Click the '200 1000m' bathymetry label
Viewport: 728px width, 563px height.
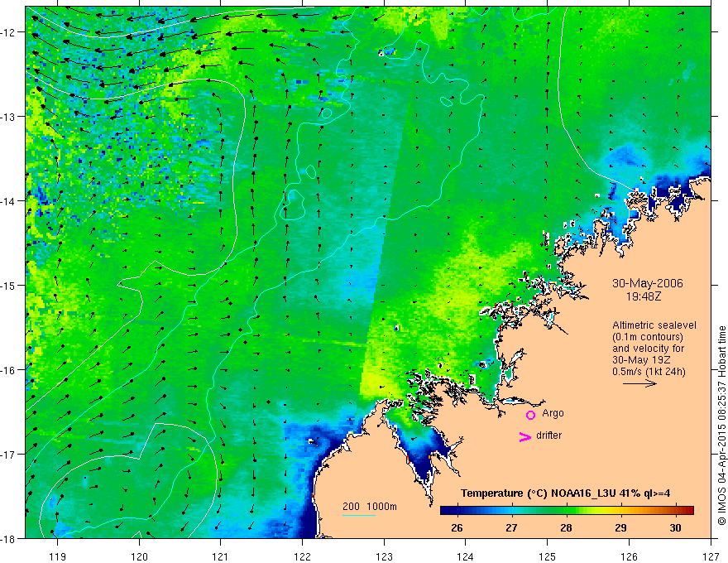click(370, 507)
